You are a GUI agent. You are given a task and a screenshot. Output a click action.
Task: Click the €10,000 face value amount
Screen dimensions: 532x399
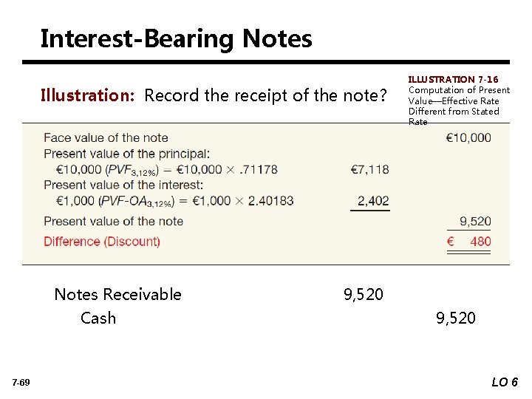(468, 137)
